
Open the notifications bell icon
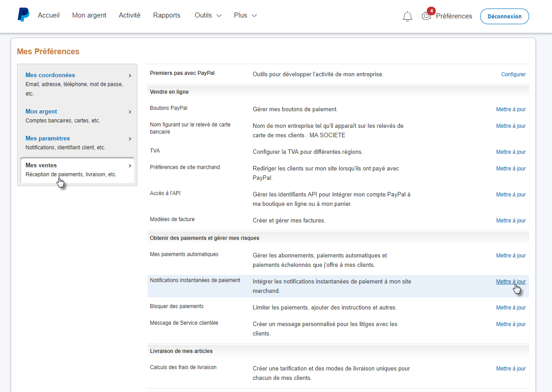(x=407, y=17)
